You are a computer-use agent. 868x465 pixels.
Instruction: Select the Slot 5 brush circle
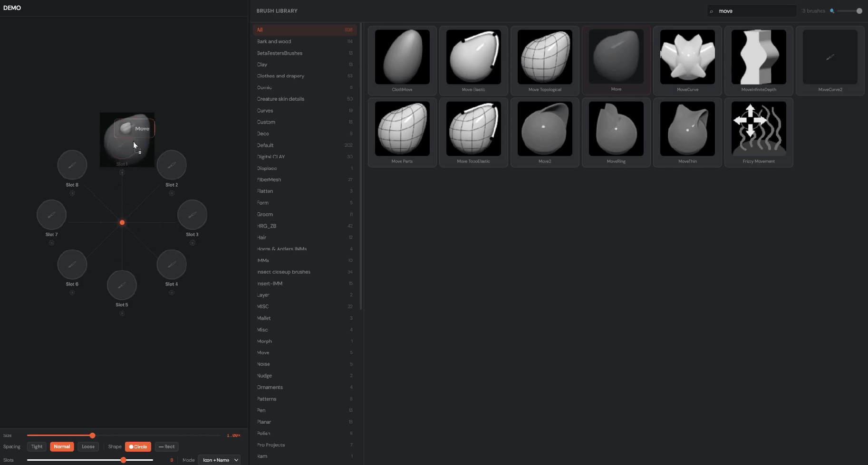click(x=122, y=285)
